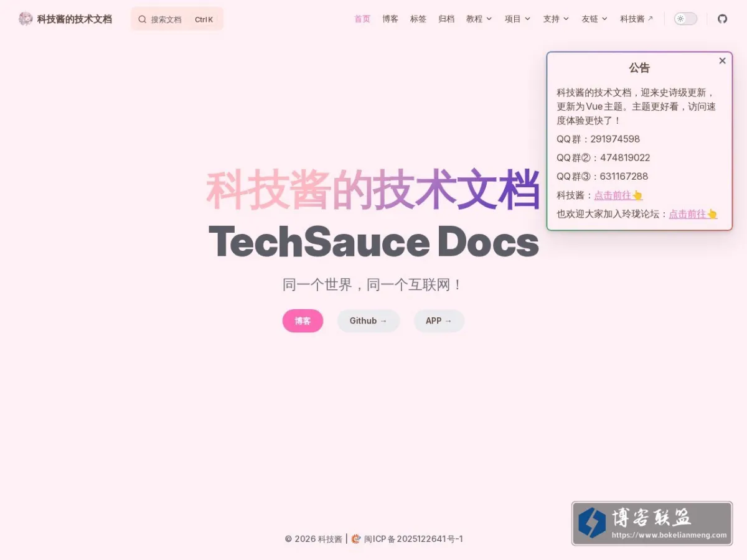Image resolution: width=747 pixels, height=560 pixels.
Task: Click the TechSauce Docs heading
Action: [x=374, y=242]
